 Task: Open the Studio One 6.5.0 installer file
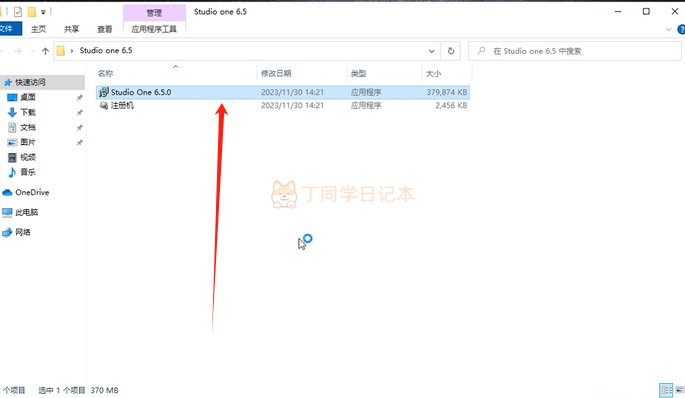[x=283, y=92]
